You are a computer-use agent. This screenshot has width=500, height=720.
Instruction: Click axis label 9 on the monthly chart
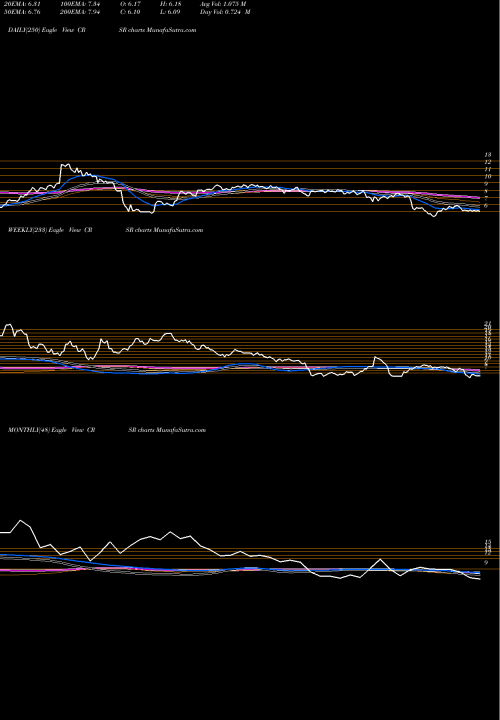pos(486,562)
